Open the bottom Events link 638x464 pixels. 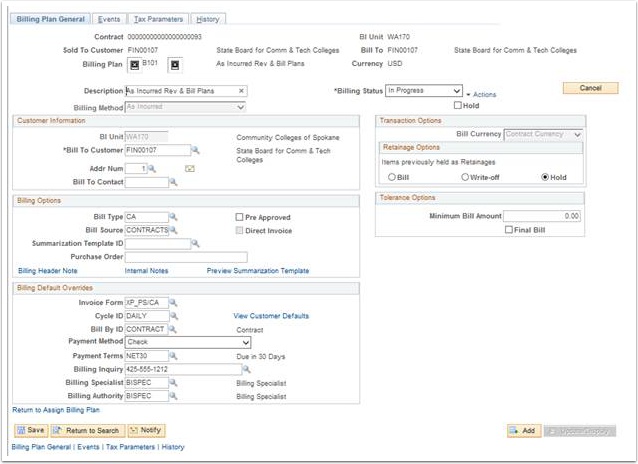(88, 447)
